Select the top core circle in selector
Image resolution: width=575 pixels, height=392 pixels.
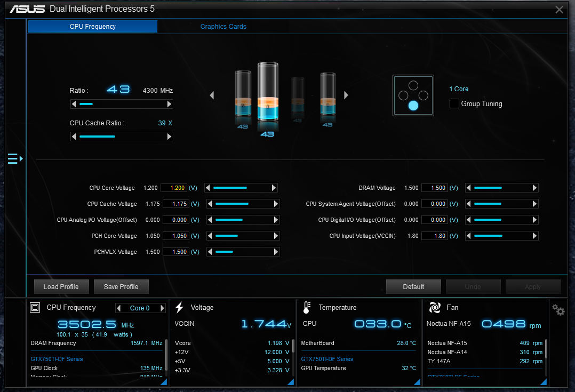[413, 85]
